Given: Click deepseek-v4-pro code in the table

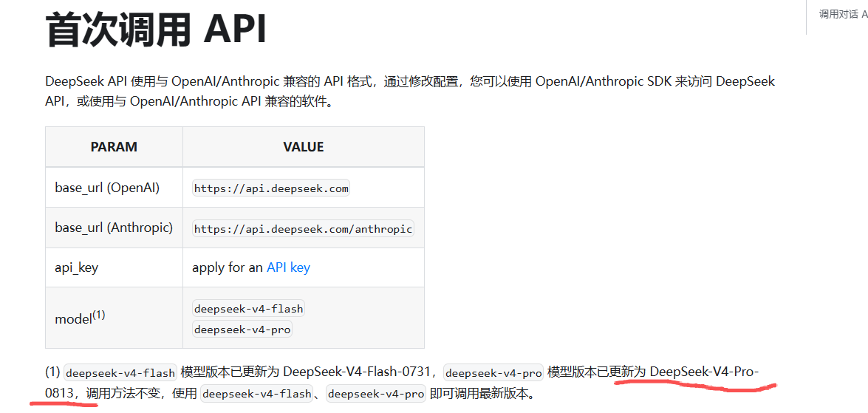Looking at the screenshot, I should [242, 330].
